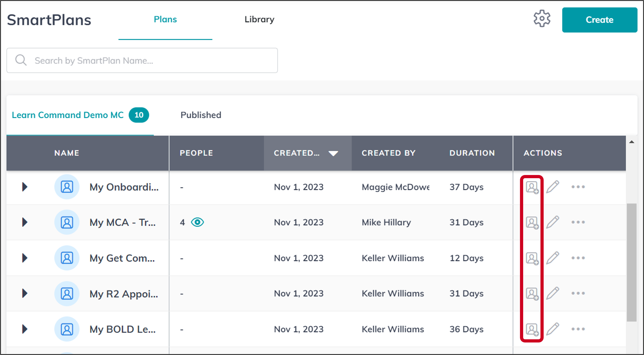Open more actions for My Get Com... row
Screen dimensions: 644x355
[x=578, y=258]
